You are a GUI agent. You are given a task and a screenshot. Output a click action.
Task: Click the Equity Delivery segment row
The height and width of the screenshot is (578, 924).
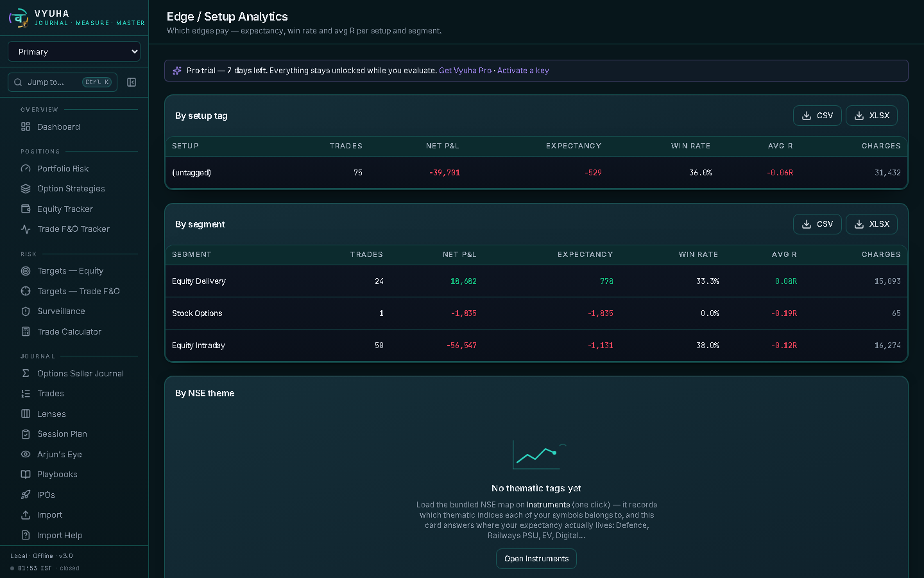pos(536,281)
